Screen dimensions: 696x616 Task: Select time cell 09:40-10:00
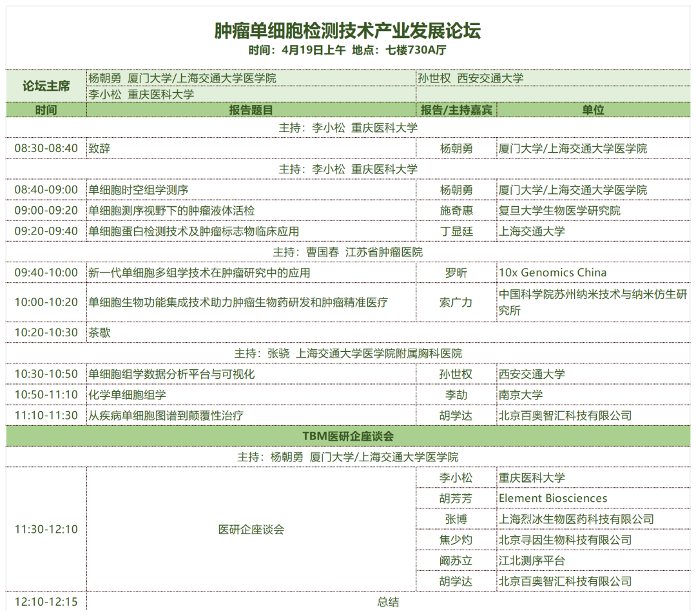tap(46, 273)
